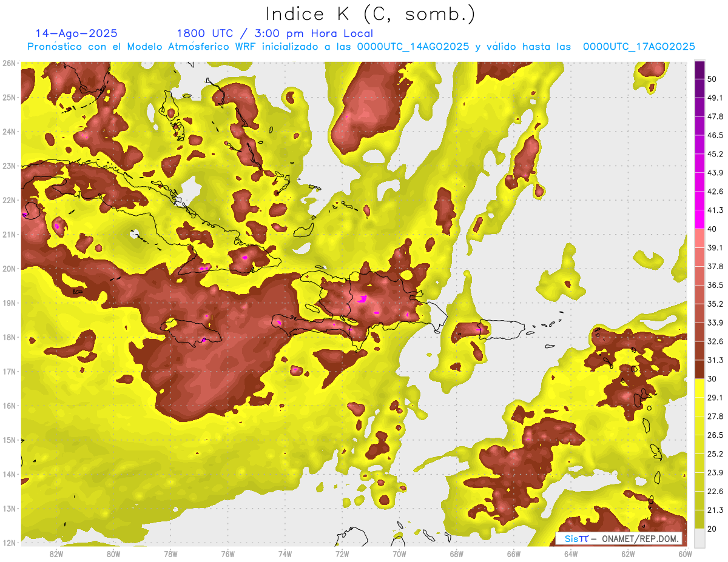Click the '27.8' value on the color scale
Image resolution: width=728 pixels, height=562 pixels.
[715, 416]
